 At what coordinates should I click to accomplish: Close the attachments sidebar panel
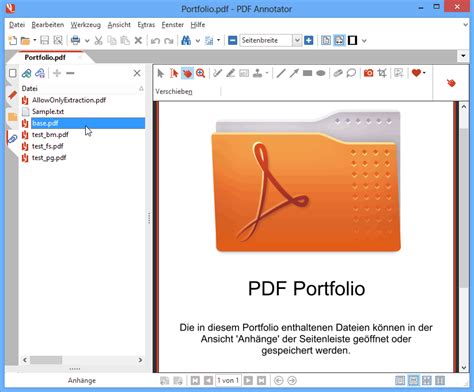coord(137,73)
